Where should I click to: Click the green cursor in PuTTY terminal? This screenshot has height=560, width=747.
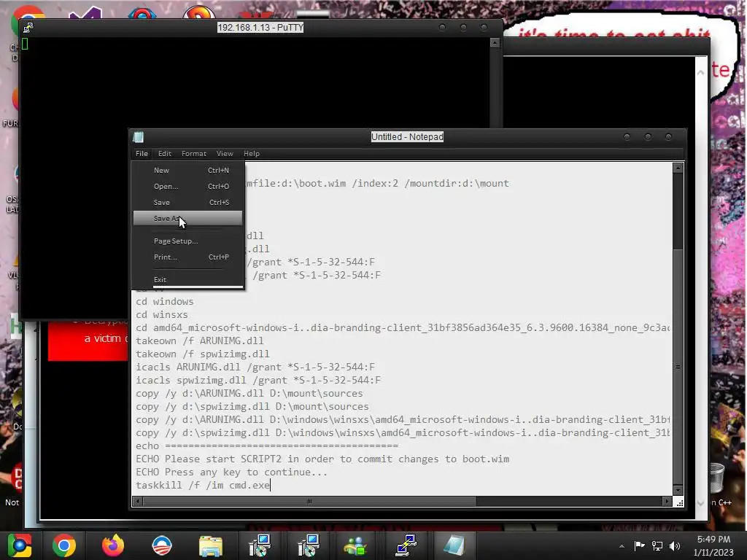(25, 44)
